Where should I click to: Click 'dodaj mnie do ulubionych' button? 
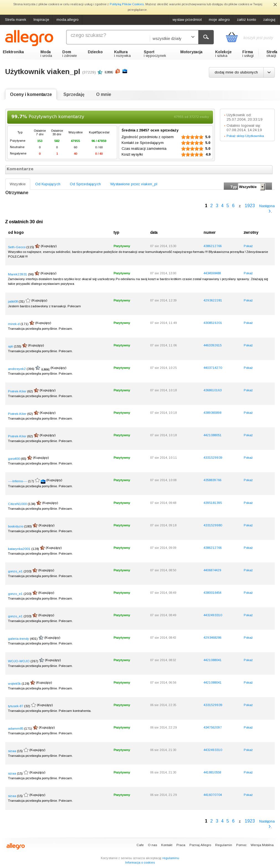236,72
